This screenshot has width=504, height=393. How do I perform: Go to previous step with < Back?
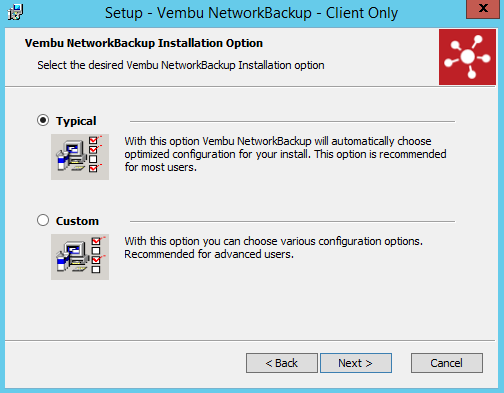[282, 363]
